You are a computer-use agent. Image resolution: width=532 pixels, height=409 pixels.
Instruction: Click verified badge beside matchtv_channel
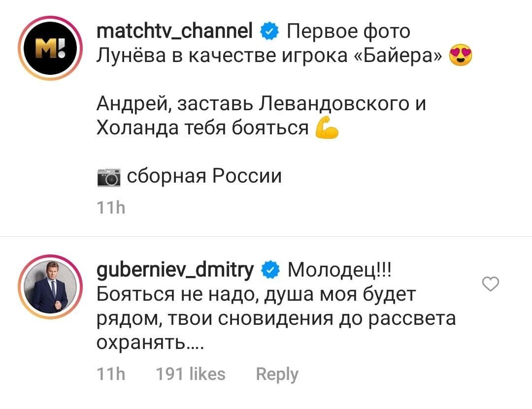(x=269, y=32)
